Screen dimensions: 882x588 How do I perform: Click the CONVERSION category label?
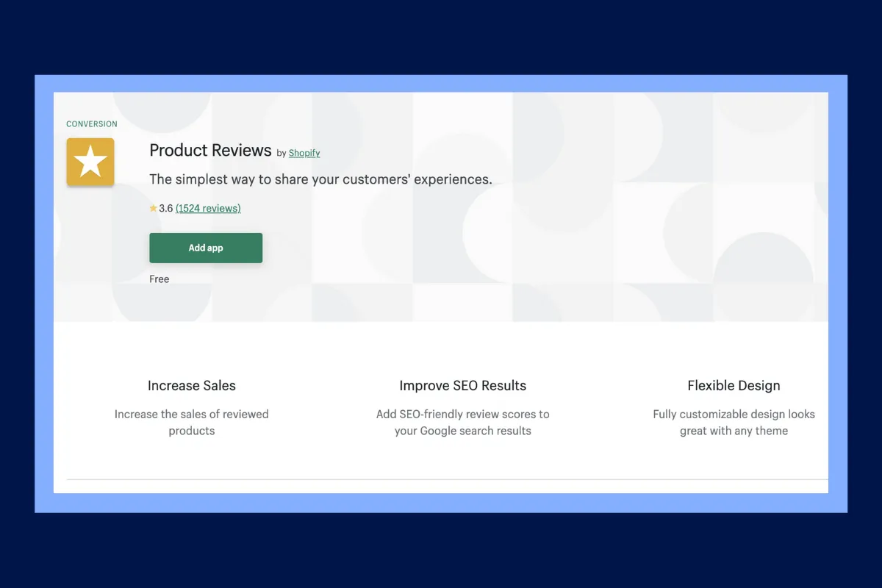coord(92,124)
